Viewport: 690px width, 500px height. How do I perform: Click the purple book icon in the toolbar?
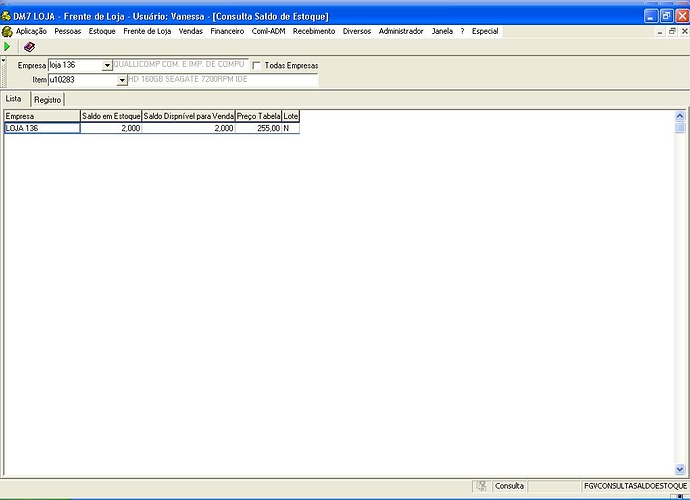pos(29,47)
